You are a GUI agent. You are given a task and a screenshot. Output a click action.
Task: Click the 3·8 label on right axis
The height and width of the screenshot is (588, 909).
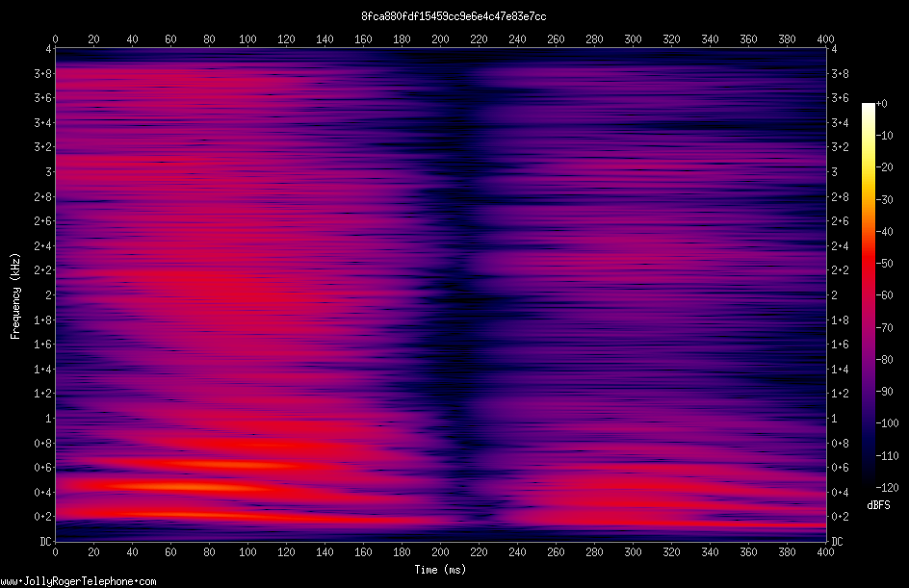(x=840, y=73)
